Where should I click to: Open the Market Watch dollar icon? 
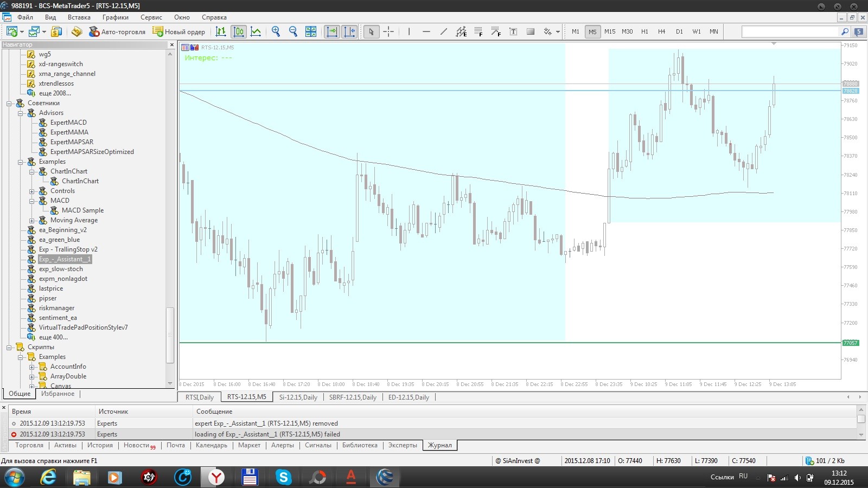point(56,31)
